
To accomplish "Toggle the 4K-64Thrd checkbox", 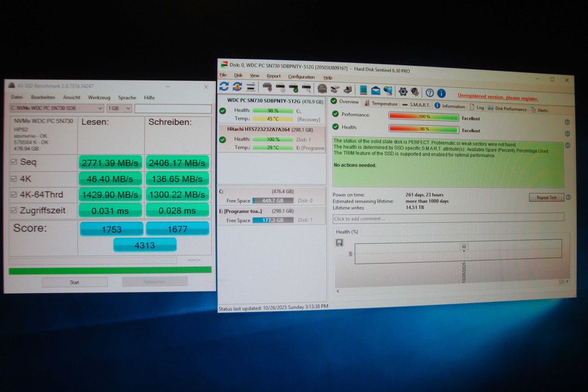I will click(14, 195).
